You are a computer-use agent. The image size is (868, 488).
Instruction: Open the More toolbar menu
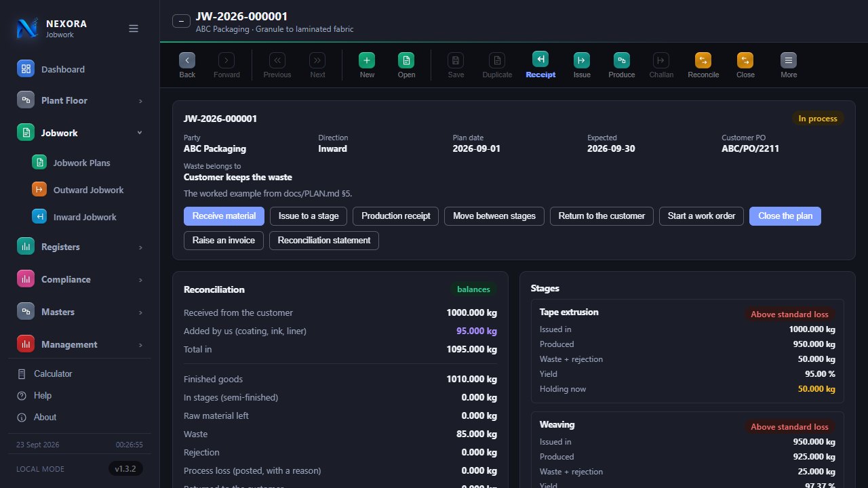coord(789,60)
